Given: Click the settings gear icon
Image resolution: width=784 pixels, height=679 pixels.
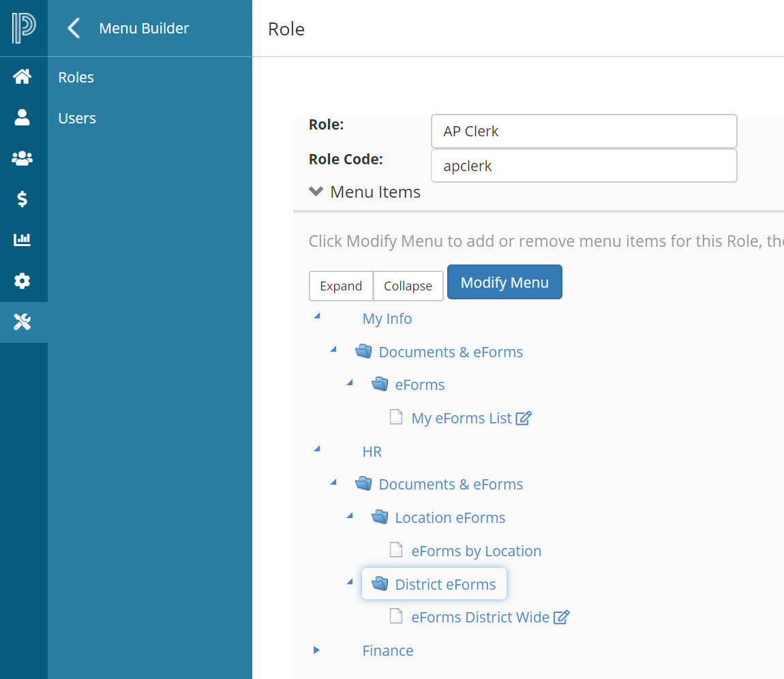Looking at the screenshot, I should click(22, 281).
